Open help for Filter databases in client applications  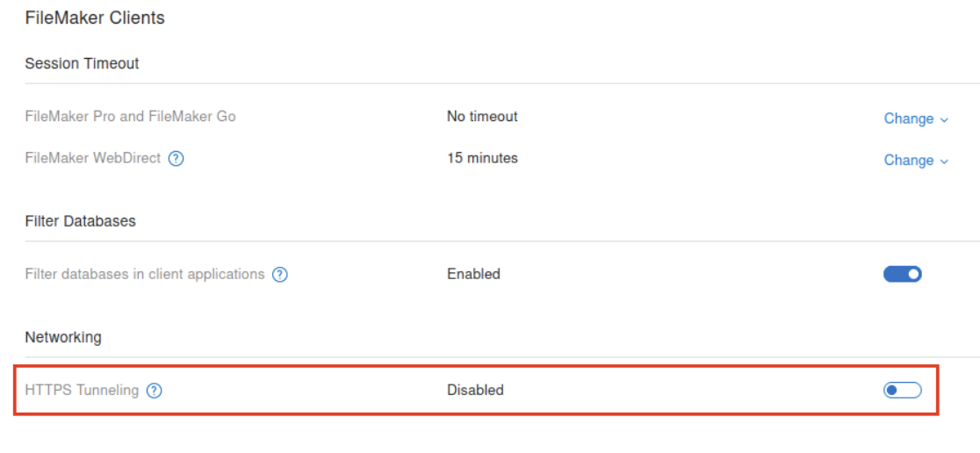[x=279, y=275]
